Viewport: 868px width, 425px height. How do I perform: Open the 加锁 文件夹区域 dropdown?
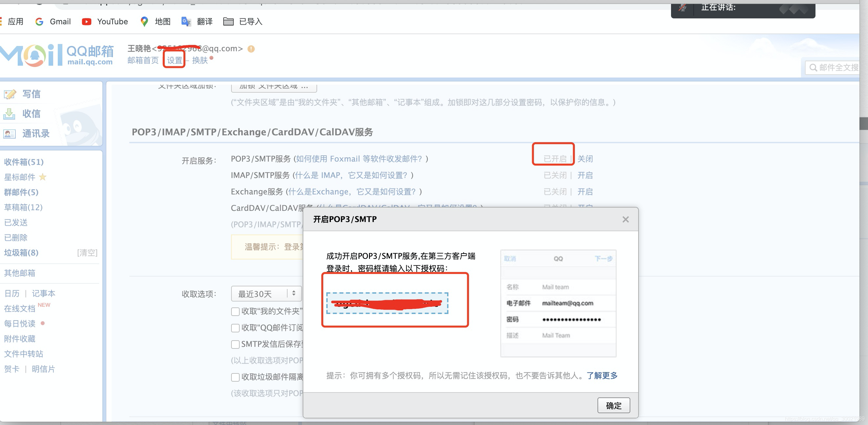[274, 87]
